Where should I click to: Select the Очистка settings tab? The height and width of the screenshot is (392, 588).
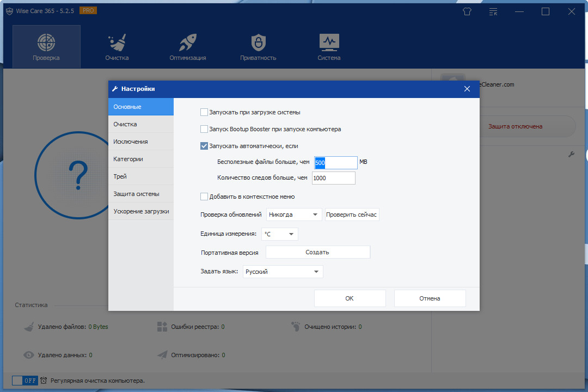[141, 124]
